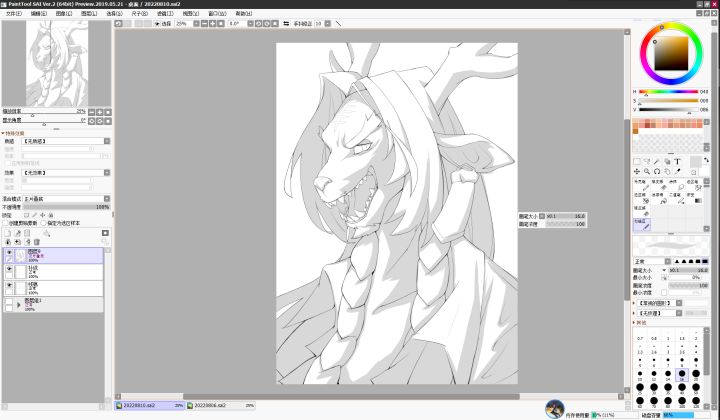The height and width of the screenshot is (420, 720).
Task: Zoom in on the navigator preview
Action: pyautogui.click(x=100, y=112)
